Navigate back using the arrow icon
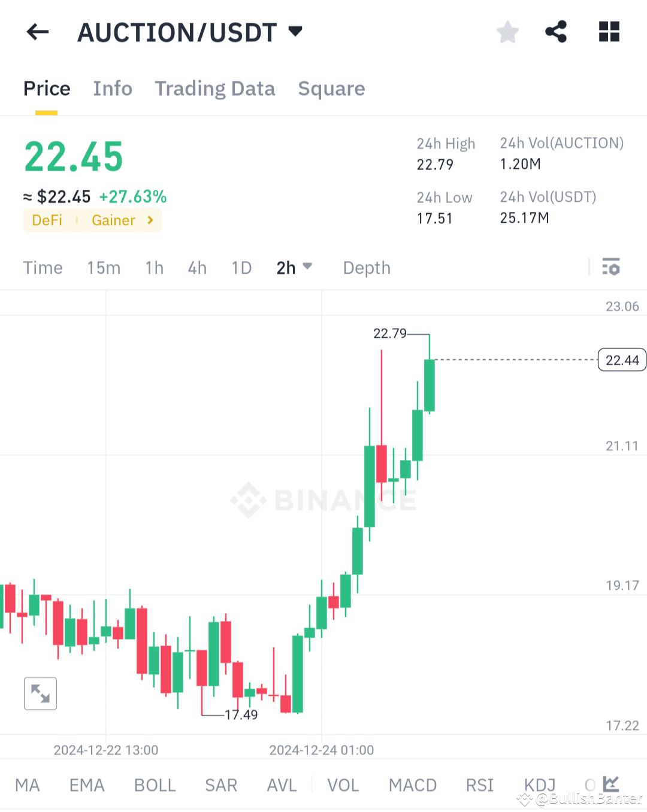Viewport: 647px width, 812px height. click(37, 32)
